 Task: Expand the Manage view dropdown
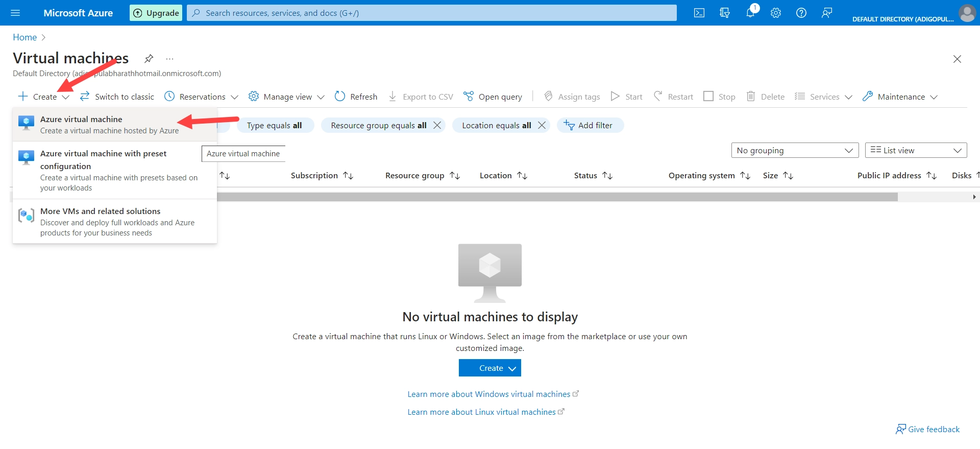point(286,97)
